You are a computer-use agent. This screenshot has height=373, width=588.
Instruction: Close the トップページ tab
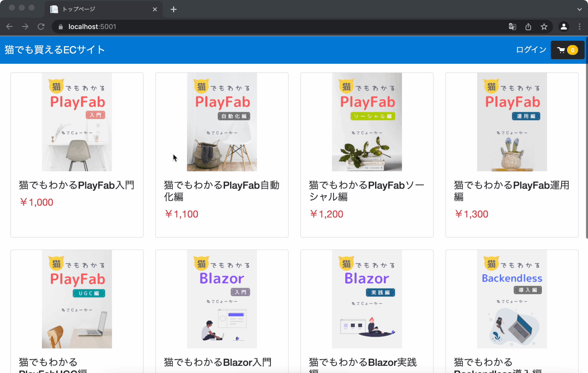click(155, 9)
